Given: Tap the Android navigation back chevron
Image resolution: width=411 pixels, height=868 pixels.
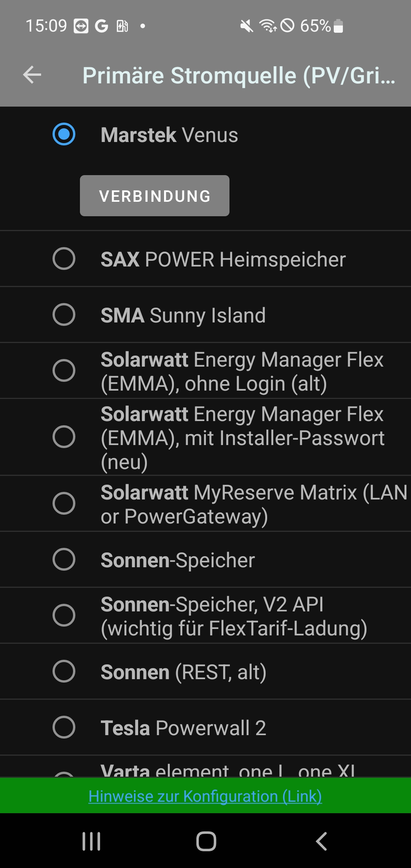Looking at the screenshot, I should [x=322, y=841].
